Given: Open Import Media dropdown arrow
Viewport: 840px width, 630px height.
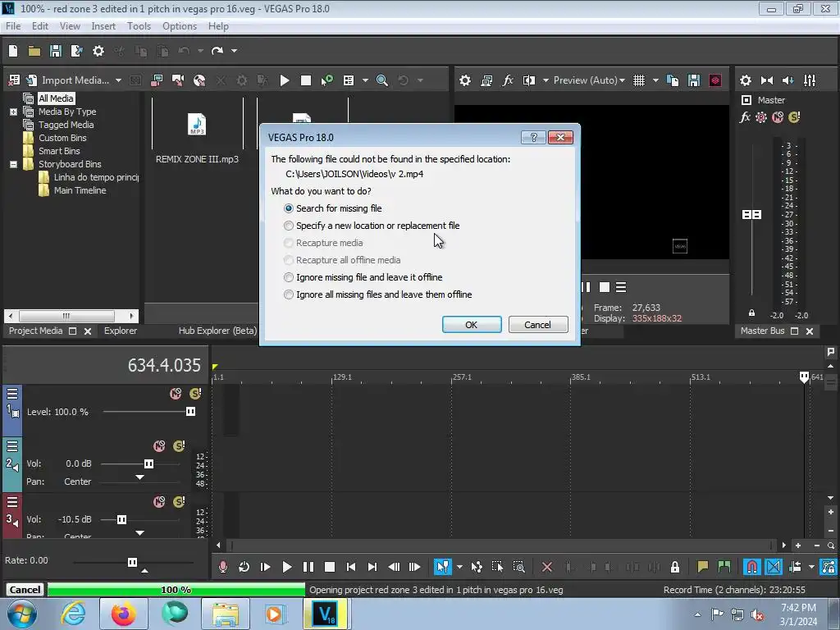Looking at the screenshot, I should pyautogui.click(x=118, y=80).
